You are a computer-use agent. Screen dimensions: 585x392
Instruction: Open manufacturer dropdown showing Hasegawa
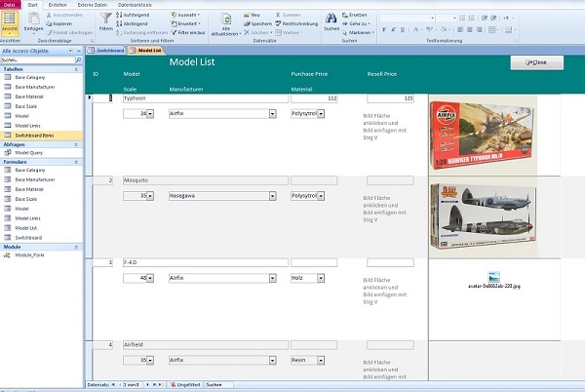pyautogui.click(x=273, y=196)
